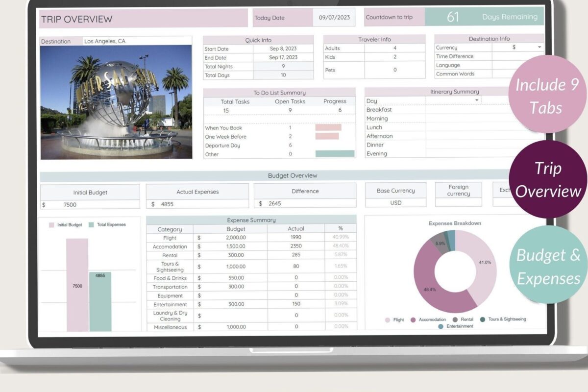Click the Accomodation legend item under Expenses Breakdown

[430, 319]
